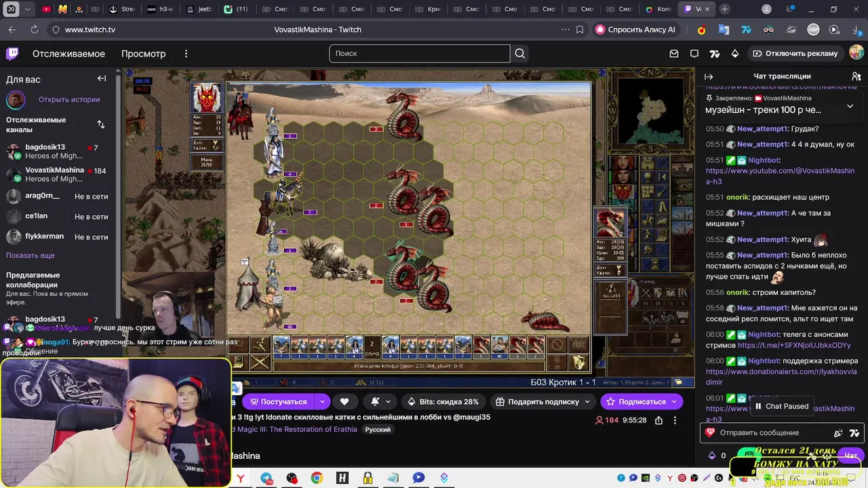Image resolution: width=868 pixels, height=488 pixels.
Task: Toggle the heart follow button
Action: [344, 402]
